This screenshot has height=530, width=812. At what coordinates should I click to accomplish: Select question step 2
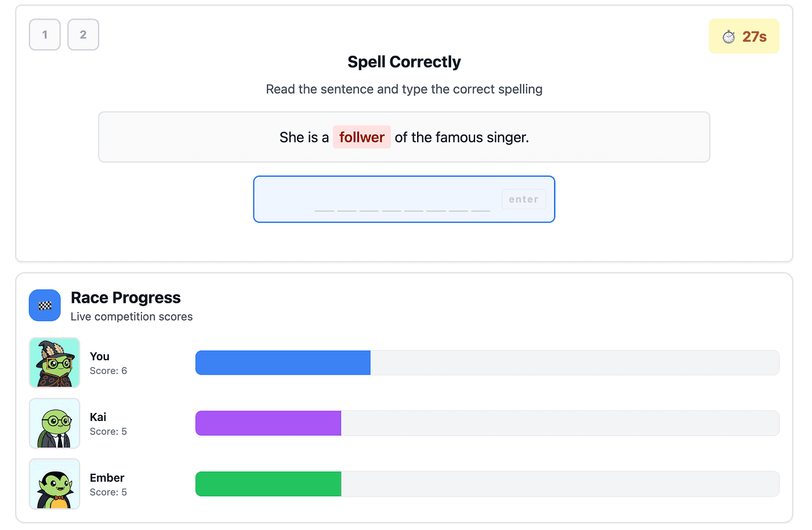(83, 35)
